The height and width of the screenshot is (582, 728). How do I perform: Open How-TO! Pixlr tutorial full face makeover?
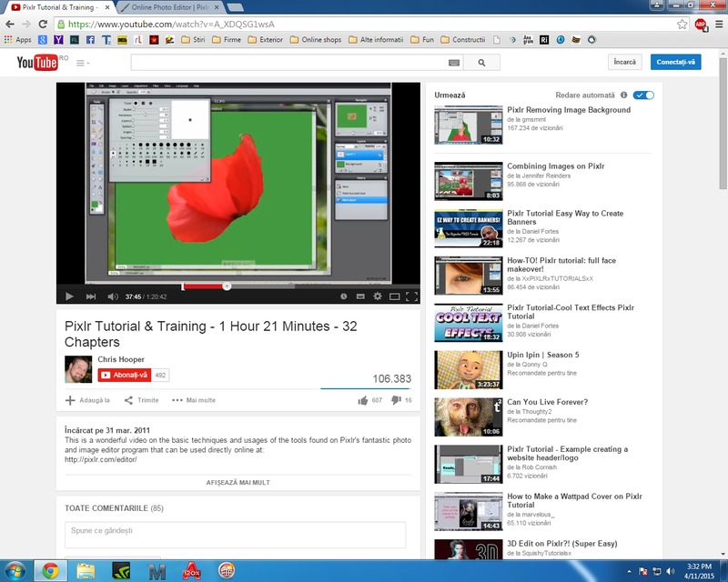(561, 265)
